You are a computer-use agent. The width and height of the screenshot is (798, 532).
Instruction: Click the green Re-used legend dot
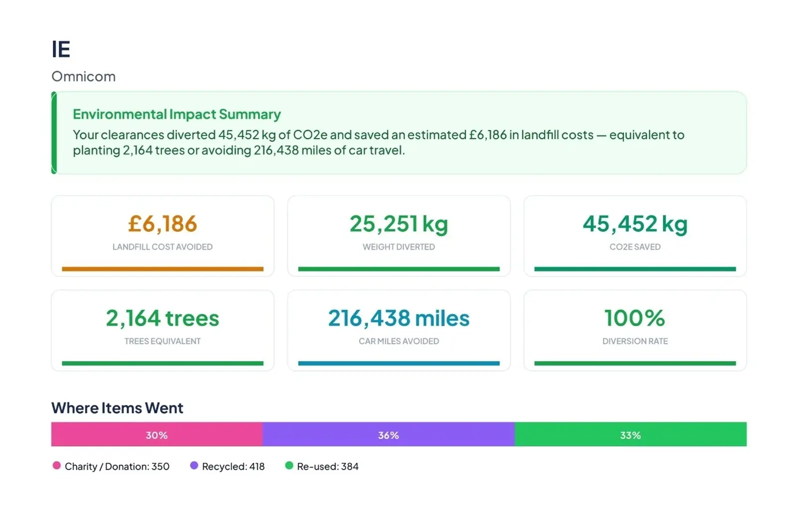[289, 466]
